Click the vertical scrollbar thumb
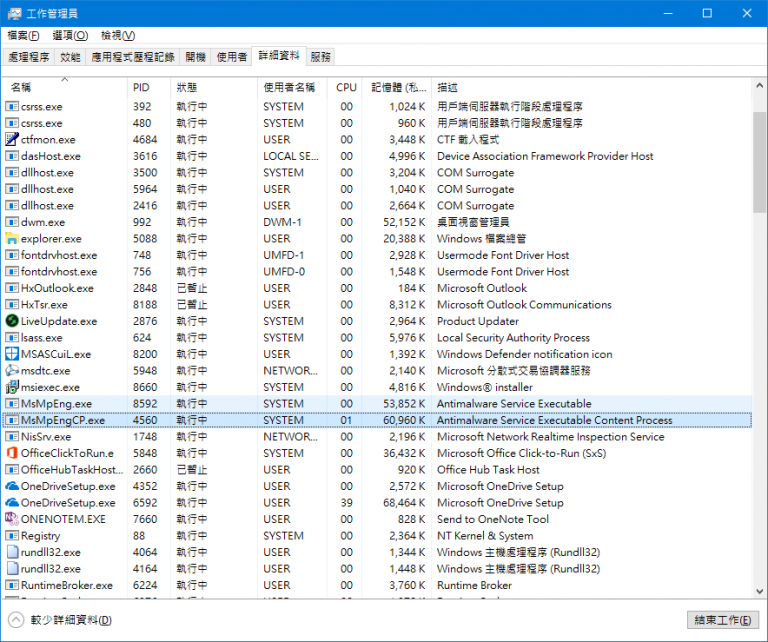Image resolution: width=768 pixels, height=642 pixels. (760, 162)
